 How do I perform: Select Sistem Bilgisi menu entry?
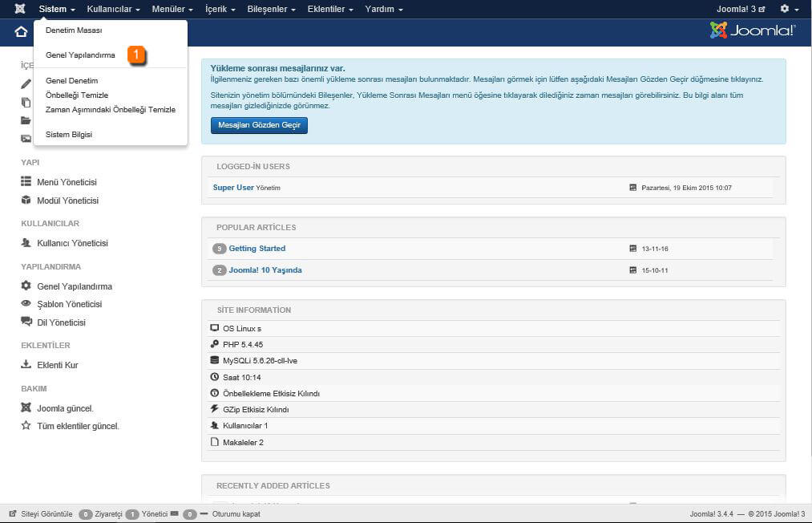click(69, 135)
